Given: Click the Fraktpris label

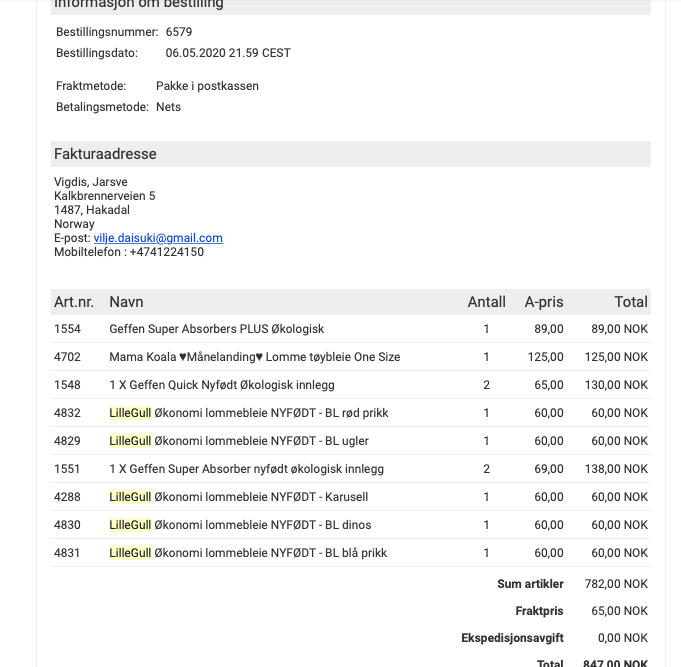Looking at the screenshot, I should (539, 611).
